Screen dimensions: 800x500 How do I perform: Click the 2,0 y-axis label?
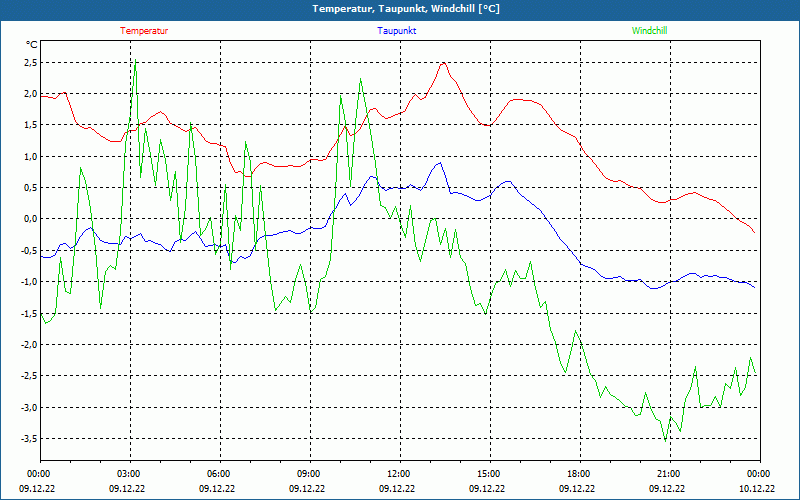point(31,94)
